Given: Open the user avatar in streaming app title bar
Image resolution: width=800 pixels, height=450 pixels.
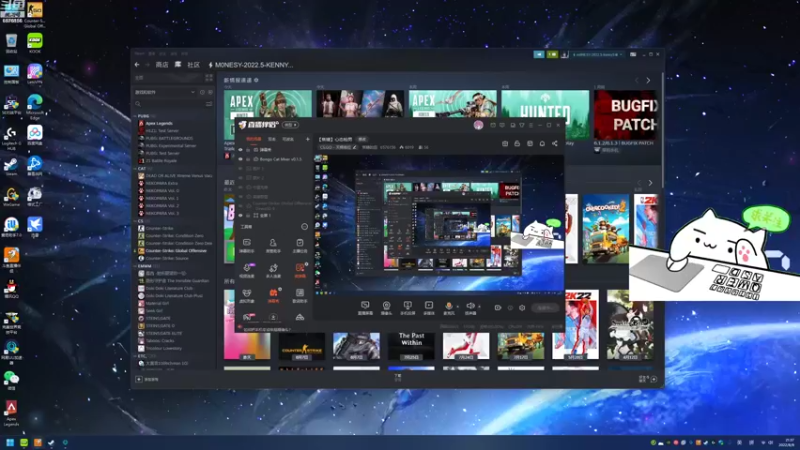Looking at the screenshot, I should [x=478, y=125].
